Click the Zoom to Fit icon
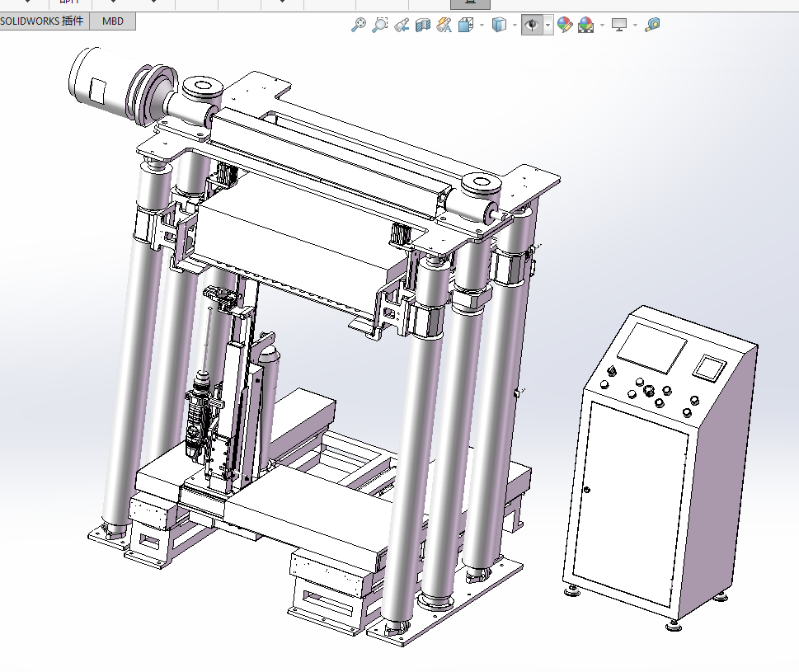This screenshot has width=799, height=672. click(x=358, y=25)
